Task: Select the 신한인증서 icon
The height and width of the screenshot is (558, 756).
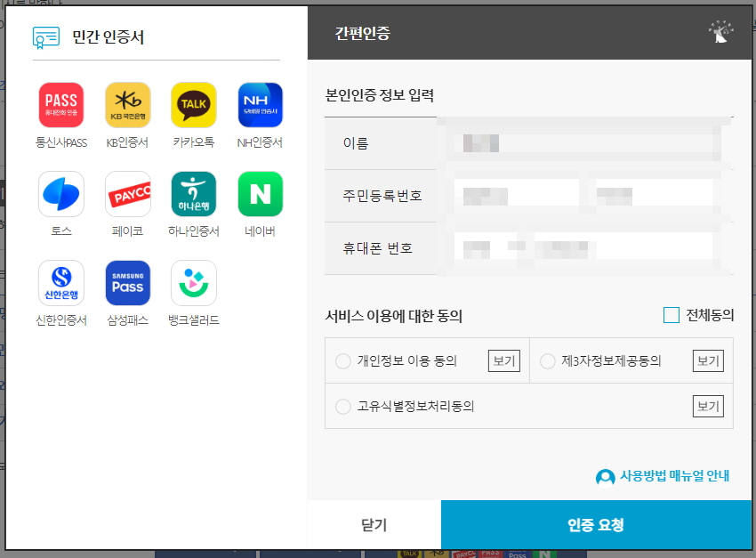Action: [61, 283]
